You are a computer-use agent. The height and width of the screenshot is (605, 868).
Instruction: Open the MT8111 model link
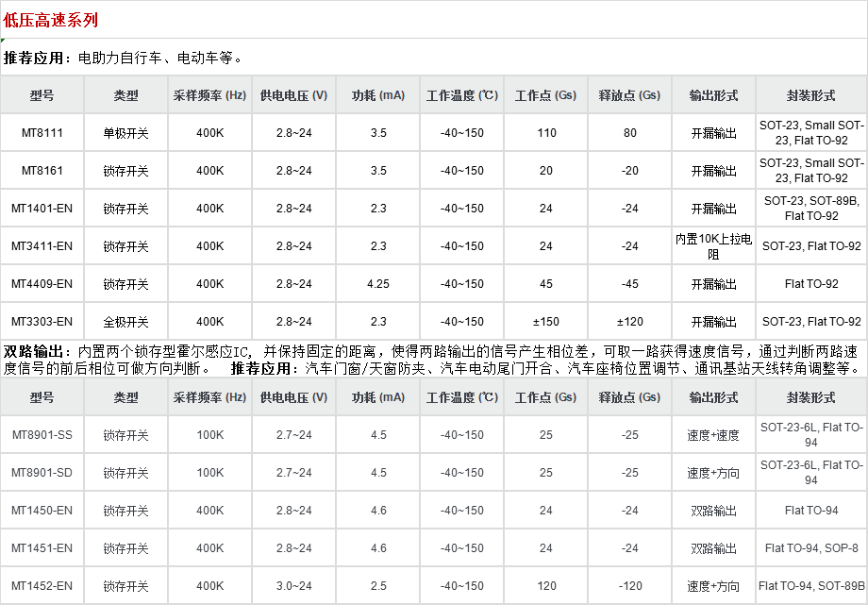(x=42, y=133)
